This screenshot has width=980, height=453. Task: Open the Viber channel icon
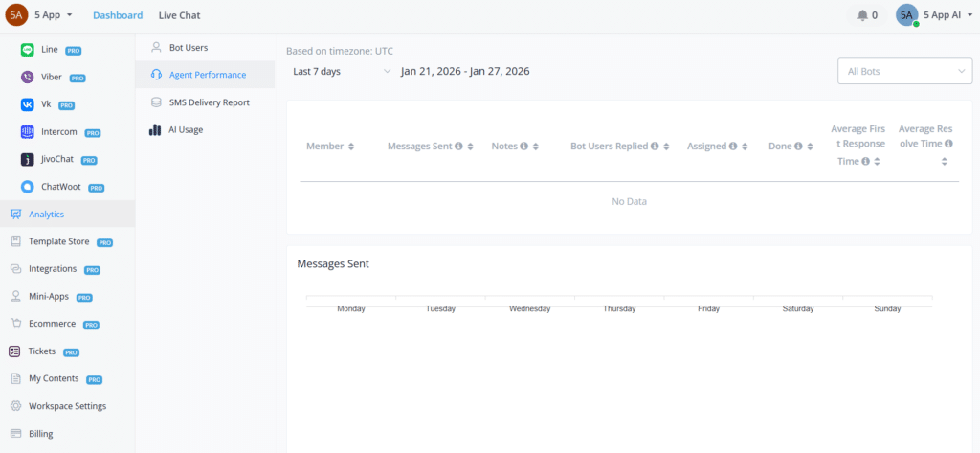coord(28,78)
